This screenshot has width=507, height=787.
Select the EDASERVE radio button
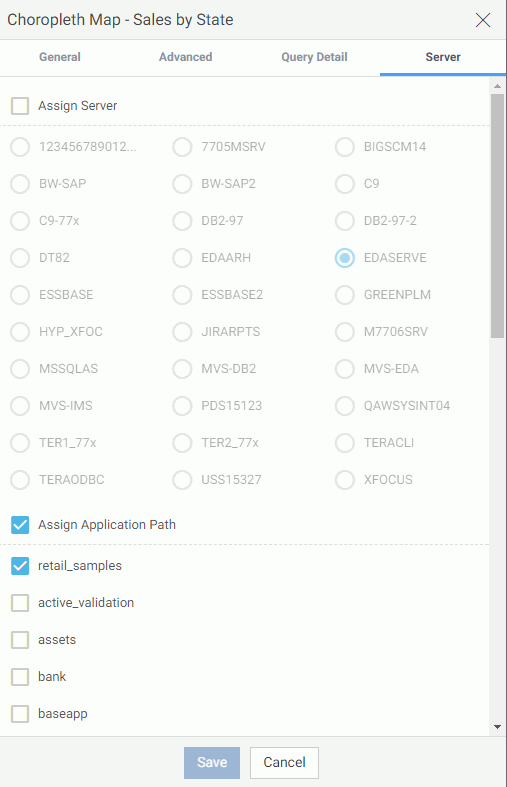[345, 258]
